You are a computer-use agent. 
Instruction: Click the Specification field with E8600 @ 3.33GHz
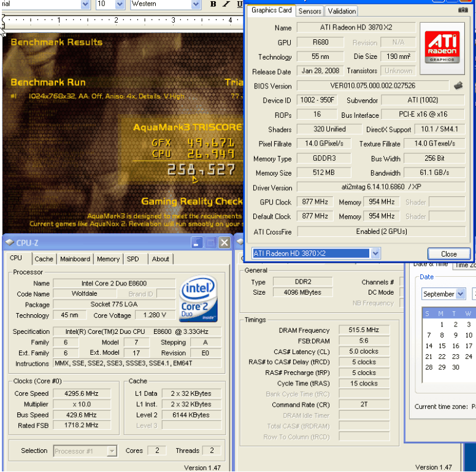point(137,331)
